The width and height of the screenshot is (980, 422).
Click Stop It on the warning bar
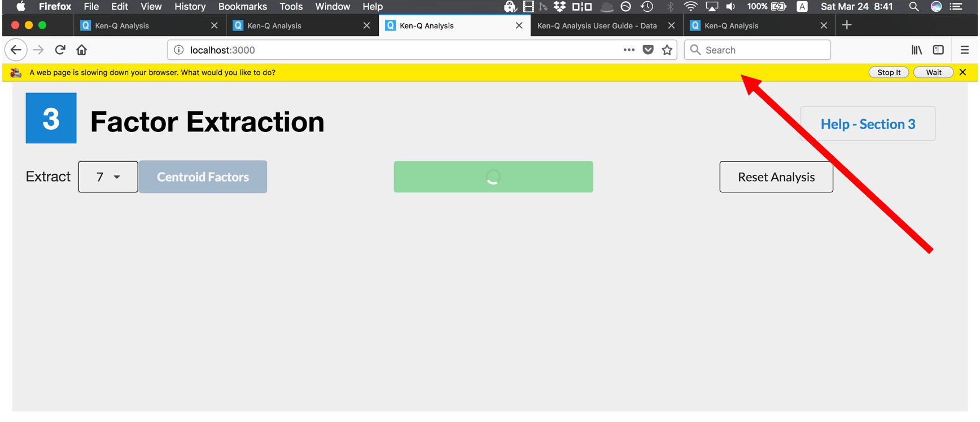[889, 72]
